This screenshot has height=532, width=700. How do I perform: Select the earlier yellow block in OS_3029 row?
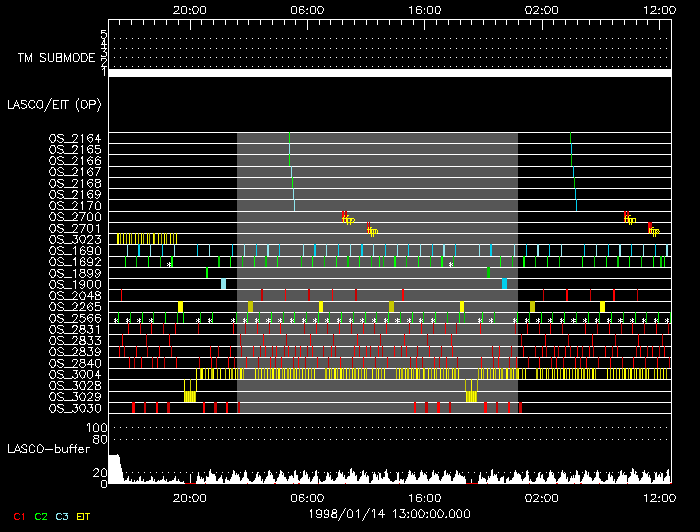(190, 396)
